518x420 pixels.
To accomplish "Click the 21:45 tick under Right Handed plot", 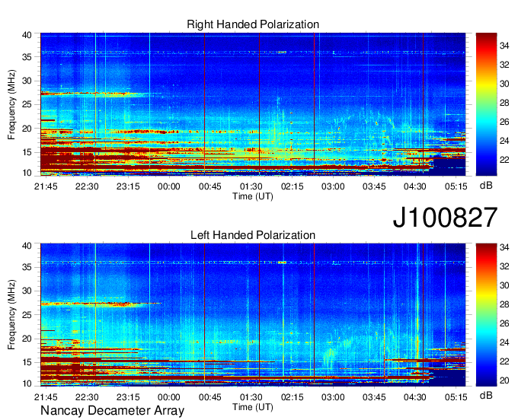I will click(46, 186).
